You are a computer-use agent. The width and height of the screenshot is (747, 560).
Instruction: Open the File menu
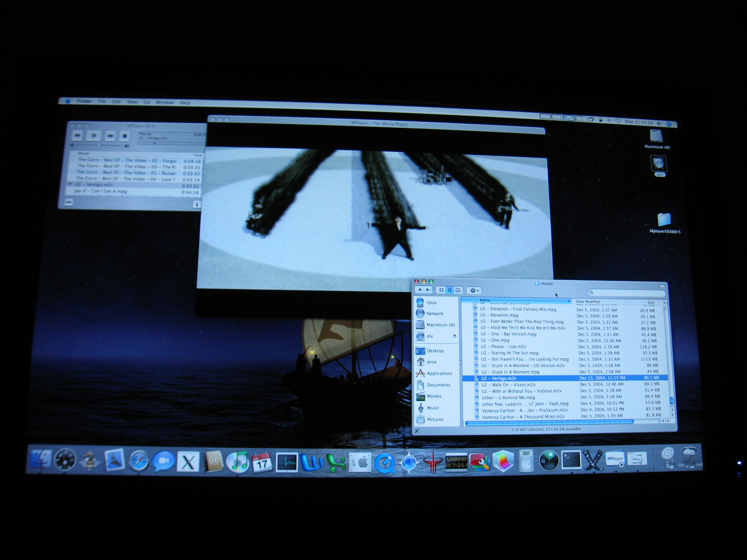[x=102, y=101]
